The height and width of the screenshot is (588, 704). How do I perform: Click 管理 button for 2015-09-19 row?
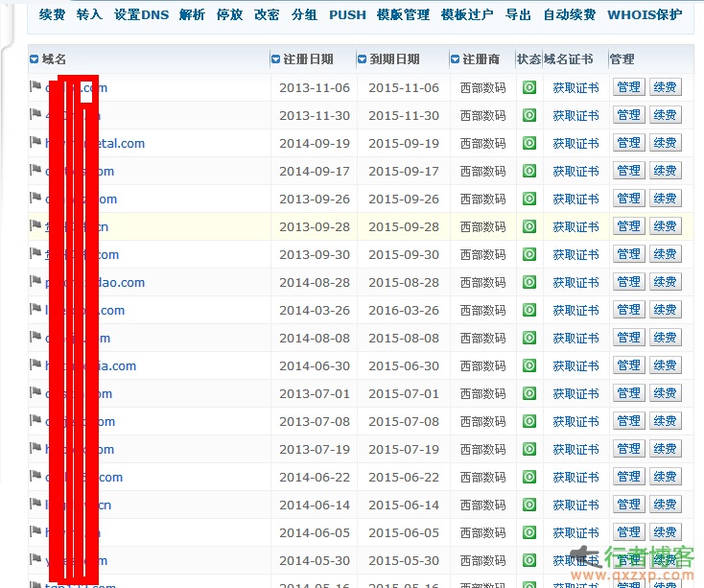point(628,143)
